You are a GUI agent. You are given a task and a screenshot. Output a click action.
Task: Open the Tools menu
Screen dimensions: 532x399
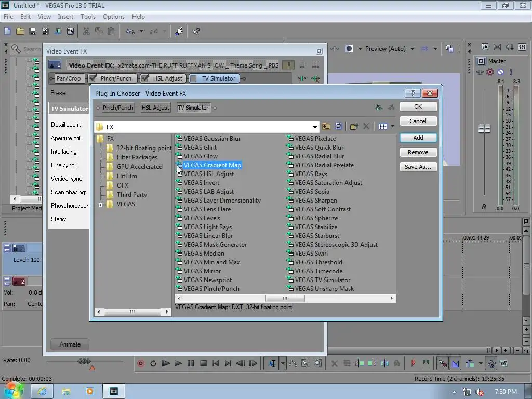88,16
